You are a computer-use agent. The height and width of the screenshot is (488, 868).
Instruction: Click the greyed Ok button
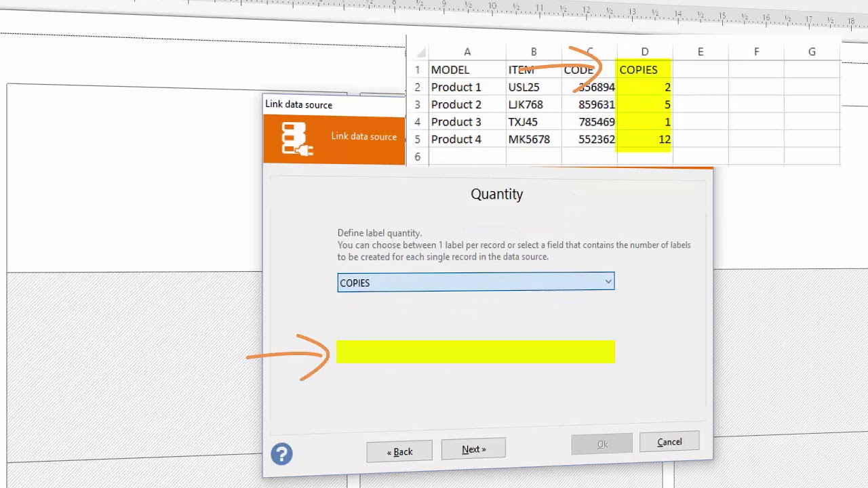point(602,445)
